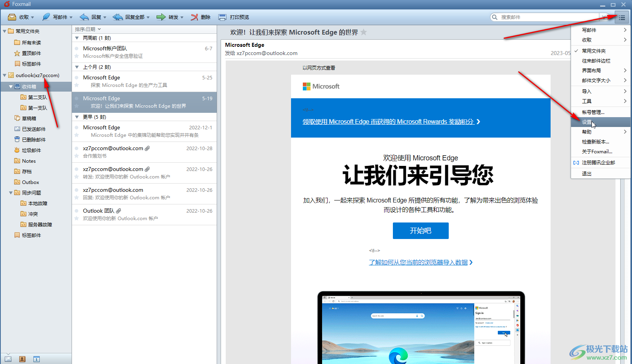Click the Reply All (回复全部) icon
This screenshot has width=632, height=364.
coord(118,17)
